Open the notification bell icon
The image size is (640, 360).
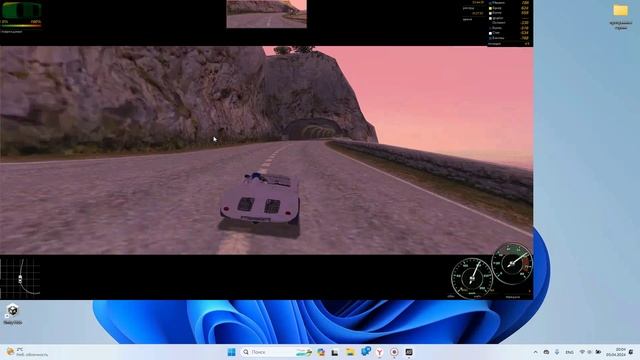(631, 352)
